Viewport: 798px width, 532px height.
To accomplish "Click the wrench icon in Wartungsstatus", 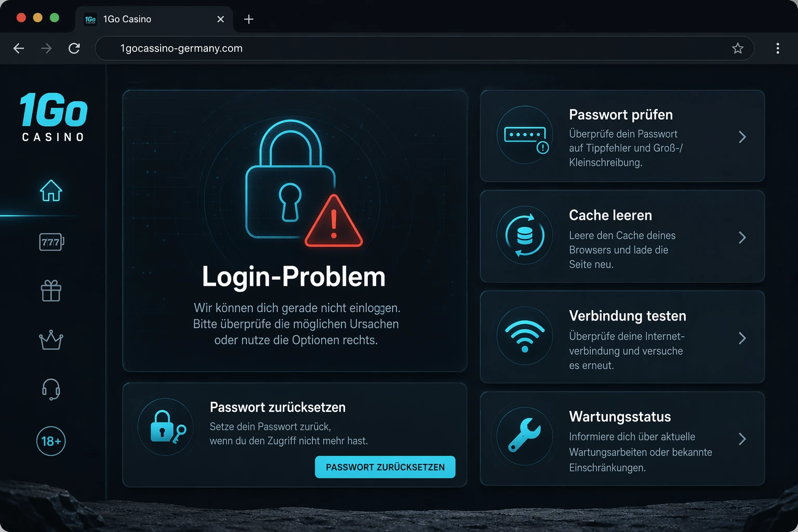I will pyautogui.click(x=525, y=435).
